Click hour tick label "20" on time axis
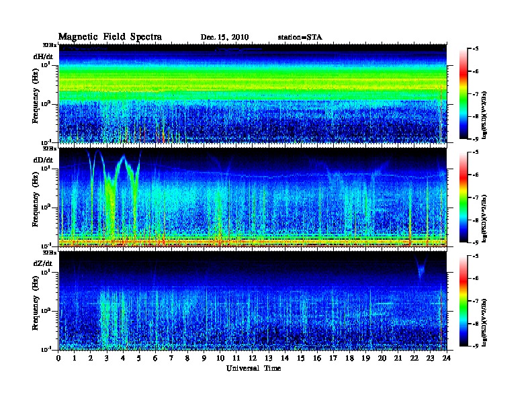Screen dimensions: 532x411 [382, 358]
